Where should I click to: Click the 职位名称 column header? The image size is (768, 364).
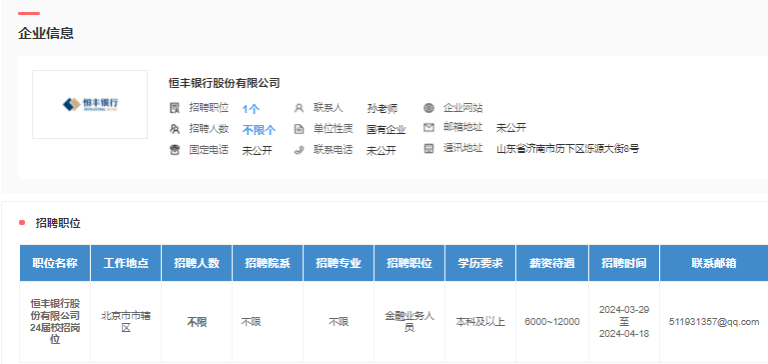(x=55, y=263)
